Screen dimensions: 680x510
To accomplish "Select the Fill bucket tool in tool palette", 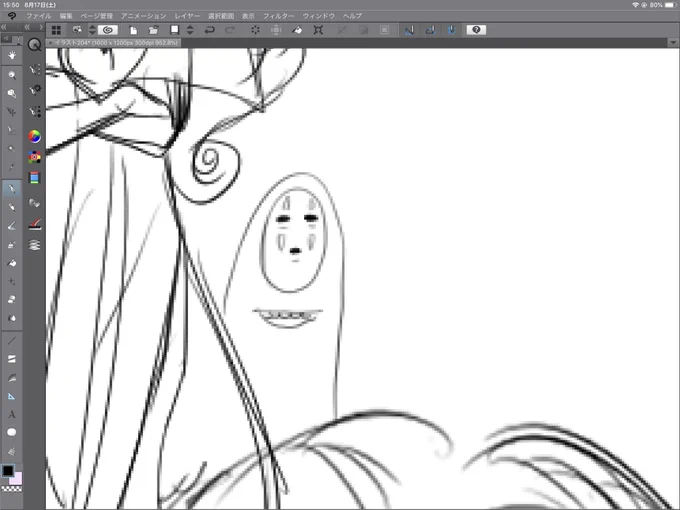I will click(12, 263).
